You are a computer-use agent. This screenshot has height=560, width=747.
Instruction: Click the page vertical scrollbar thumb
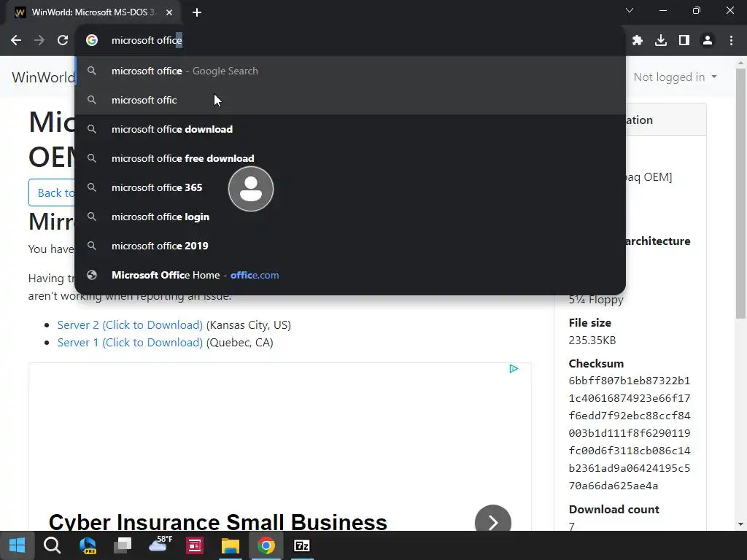pyautogui.click(x=740, y=192)
